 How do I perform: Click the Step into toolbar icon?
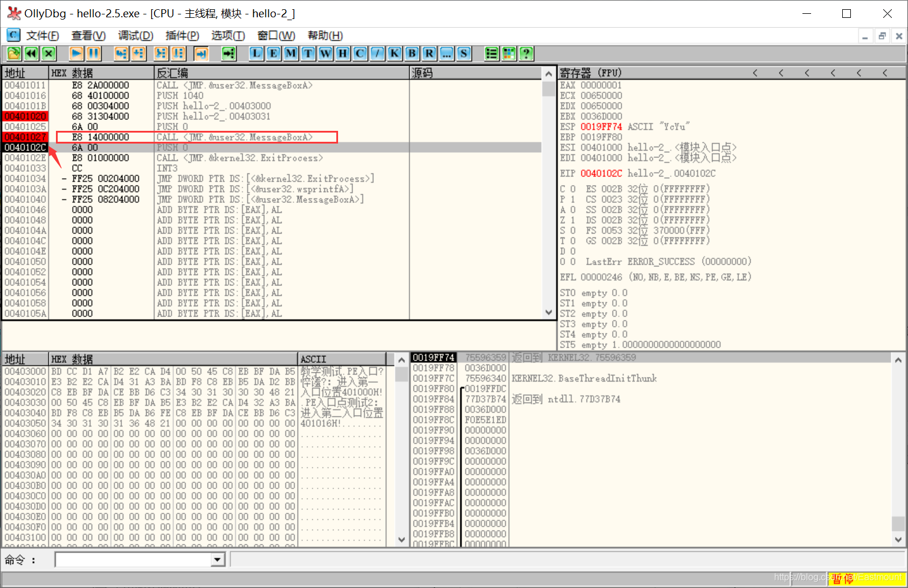(x=121, y=54)
